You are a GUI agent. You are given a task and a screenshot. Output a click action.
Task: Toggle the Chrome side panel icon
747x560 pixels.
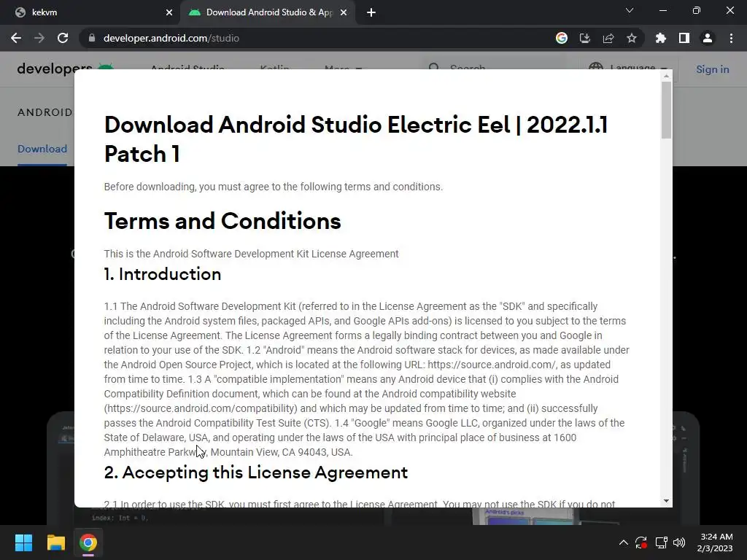pyautogui.click(x=684, y=38)
